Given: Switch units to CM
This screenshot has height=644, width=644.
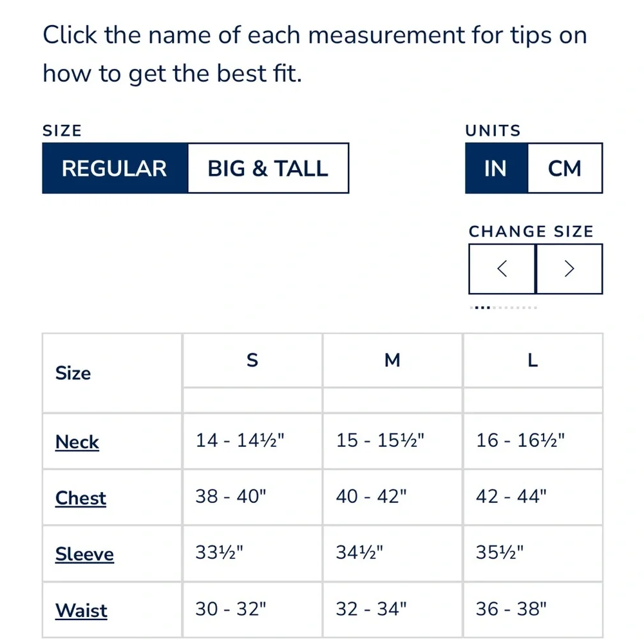Looking at the screenshot, I should coord(565,168).
